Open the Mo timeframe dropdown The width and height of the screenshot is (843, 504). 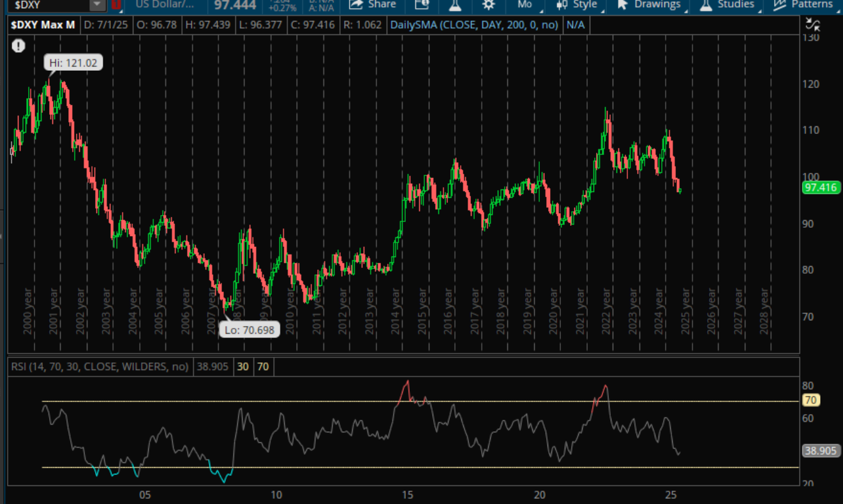[x=526, y=4]
